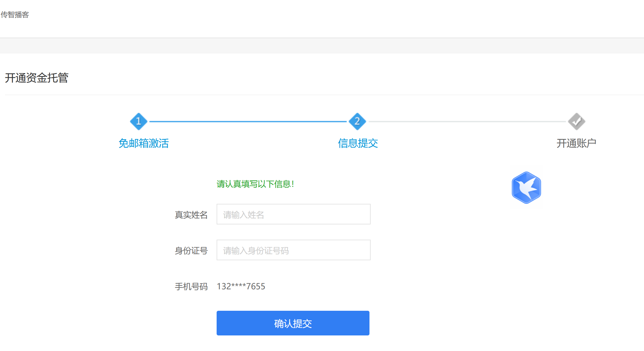Click the 手机号码 field label

(x=191, y=287)
